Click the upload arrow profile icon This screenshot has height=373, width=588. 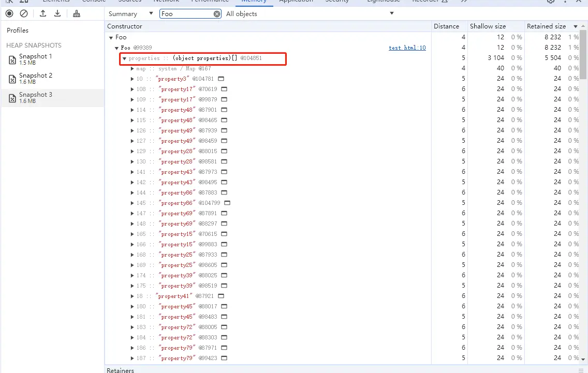tap(43, 13)
